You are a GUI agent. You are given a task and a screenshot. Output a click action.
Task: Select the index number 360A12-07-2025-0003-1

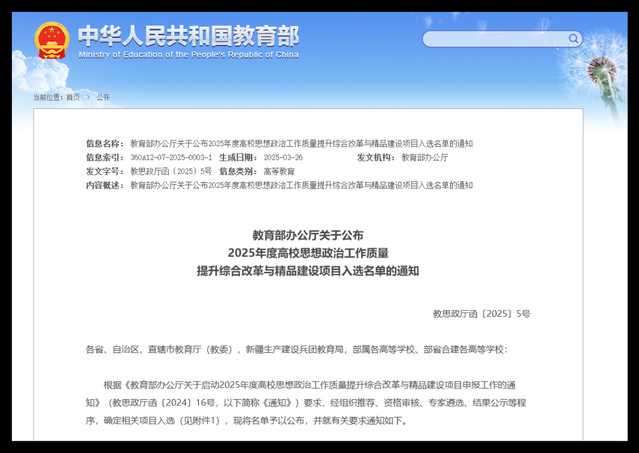(x=171, y=158)
